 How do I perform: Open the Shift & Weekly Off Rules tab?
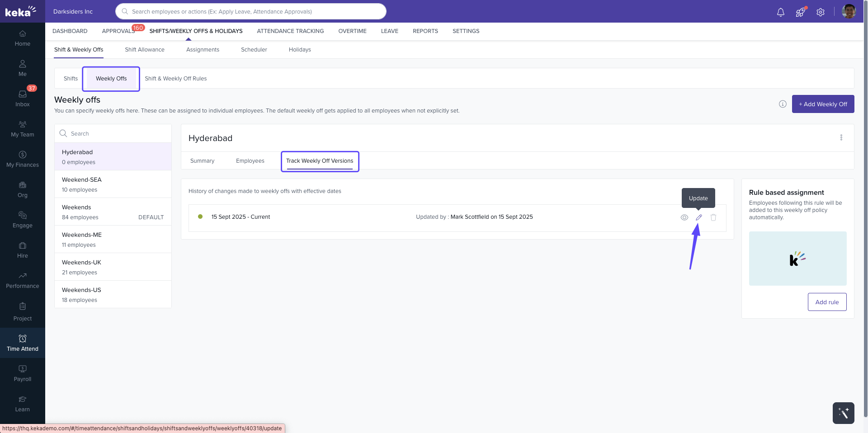pos(175,79)
